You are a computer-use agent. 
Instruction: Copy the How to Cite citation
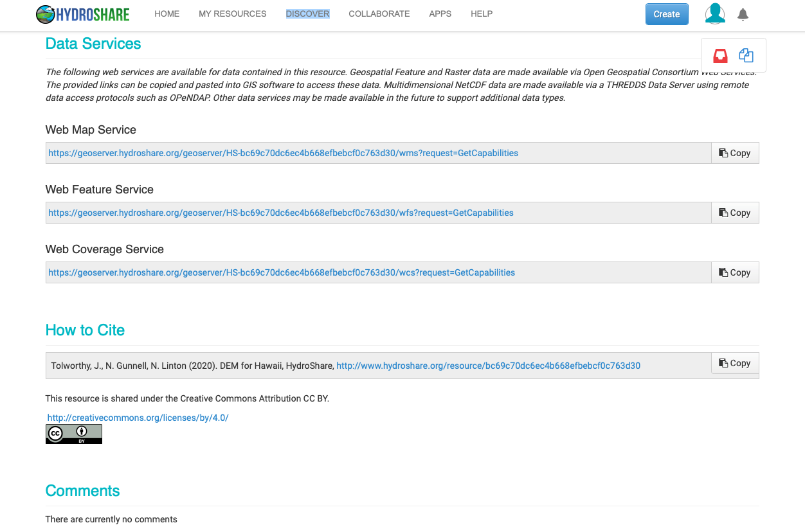pyautogui.click(x=735, y=363)
